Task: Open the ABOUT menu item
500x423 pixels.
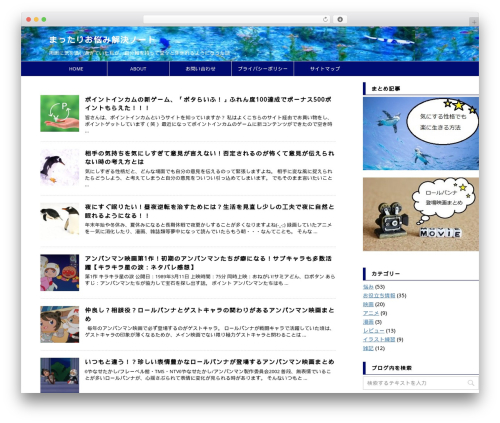Action: coord(138,69)
